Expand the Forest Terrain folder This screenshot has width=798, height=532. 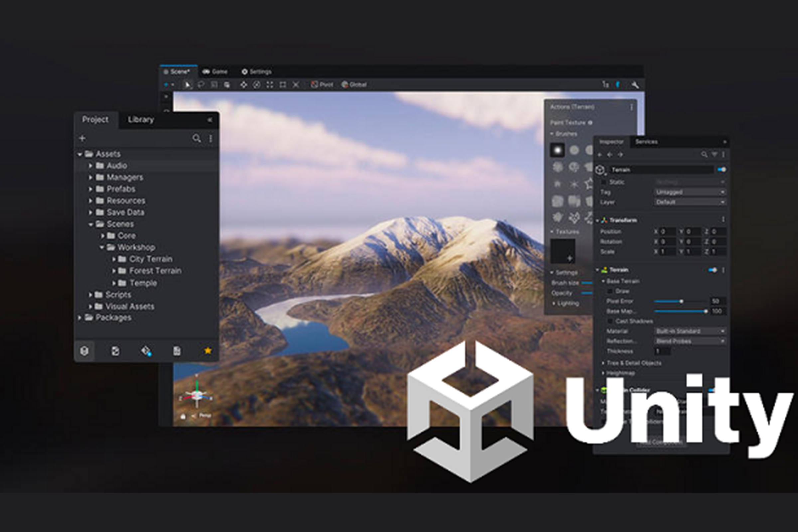pos(114,271)
